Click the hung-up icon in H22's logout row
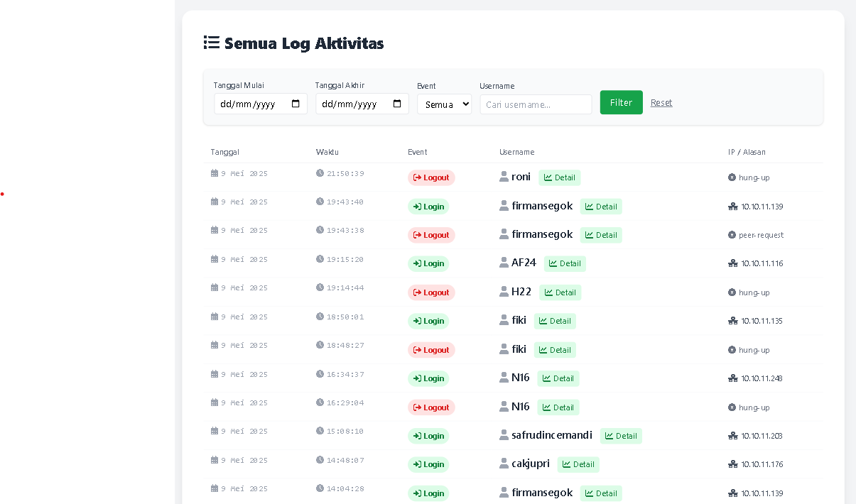Viewport: 856px width, 504px height. [x=732, y=292]
